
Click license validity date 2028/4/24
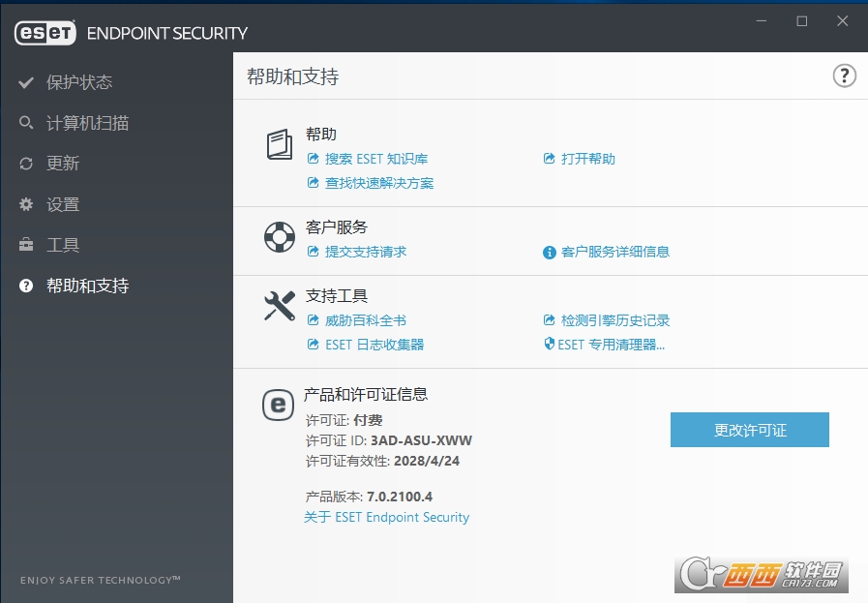coord(427,462)
